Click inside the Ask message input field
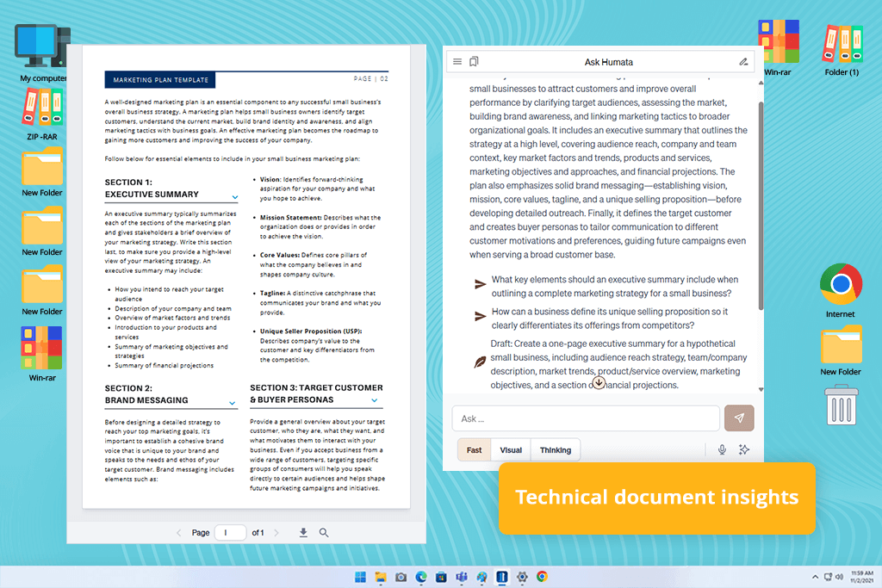This screenshot has height=588, width=882. tap(586, 418)
